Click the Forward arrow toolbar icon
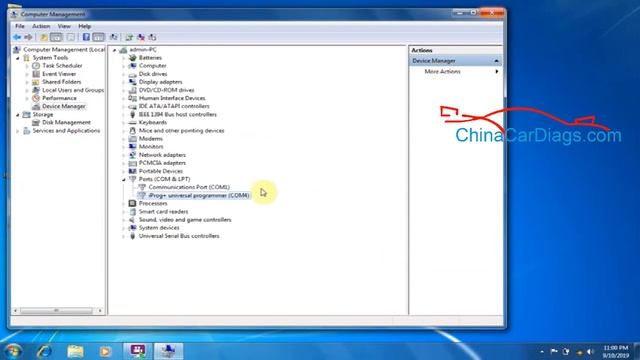Viewport: 640px width, 360px height. click(x=28, y=37)
